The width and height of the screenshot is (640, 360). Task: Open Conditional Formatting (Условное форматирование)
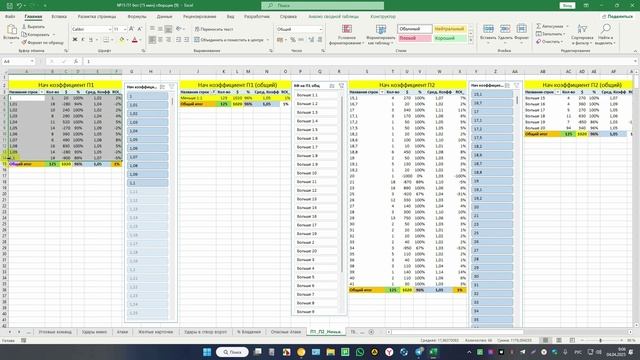[347, 34]
